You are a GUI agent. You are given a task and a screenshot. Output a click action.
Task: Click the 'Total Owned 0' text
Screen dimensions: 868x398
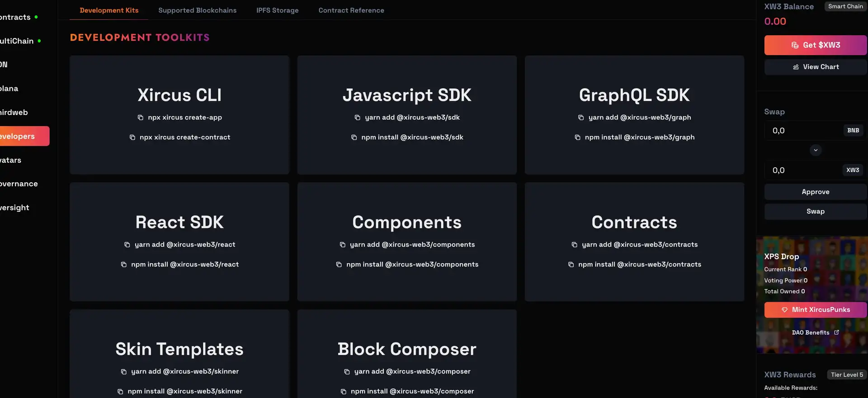click(x=784, y=291)
